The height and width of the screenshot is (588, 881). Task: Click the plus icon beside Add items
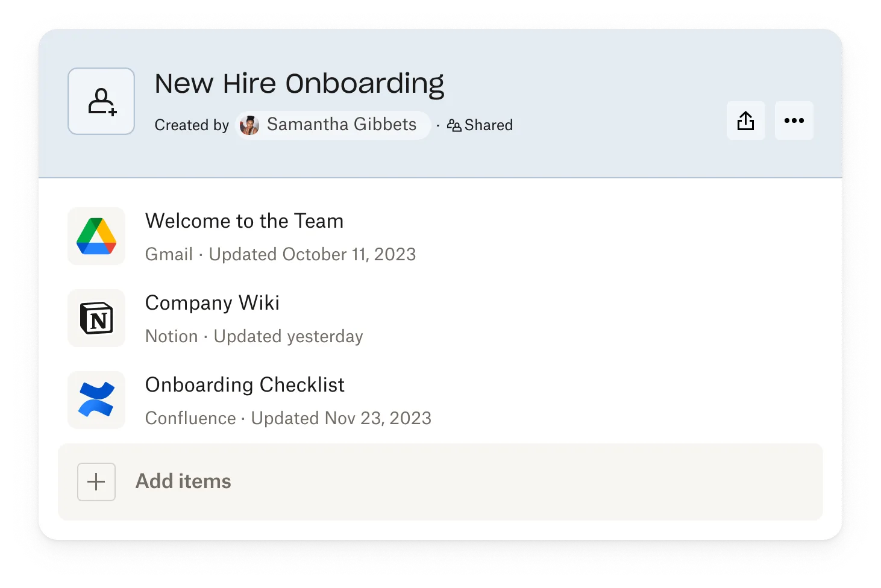[x=96, y=482]
